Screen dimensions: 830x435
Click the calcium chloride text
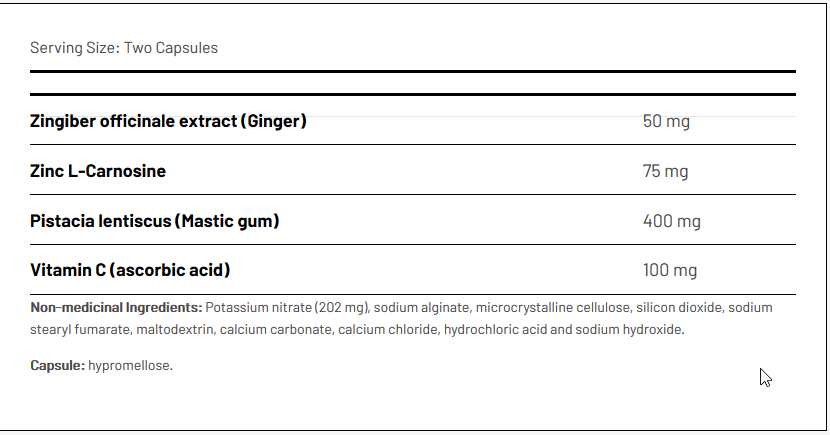click(384, 329)
